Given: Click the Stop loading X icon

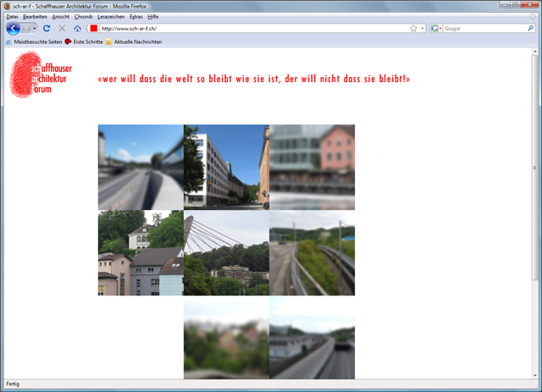Looking at the screenshot, I should (62, 28).
